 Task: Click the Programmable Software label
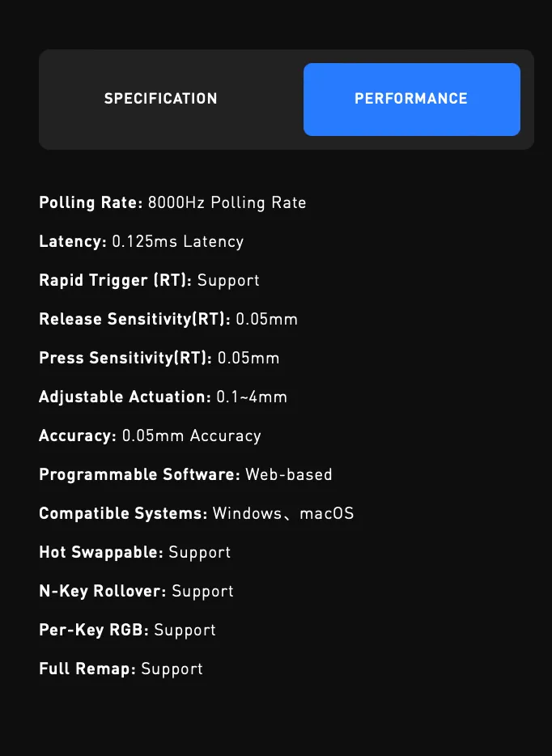(139, 474)
